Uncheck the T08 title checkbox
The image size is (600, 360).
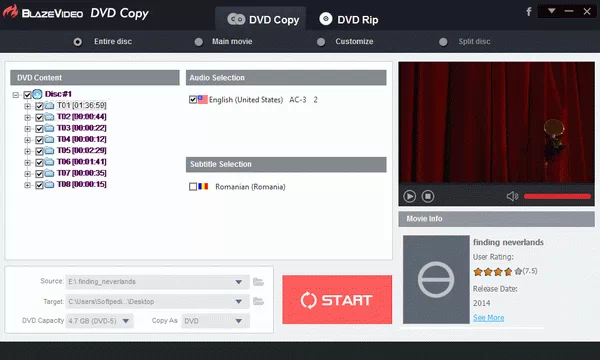click(39, 185)
